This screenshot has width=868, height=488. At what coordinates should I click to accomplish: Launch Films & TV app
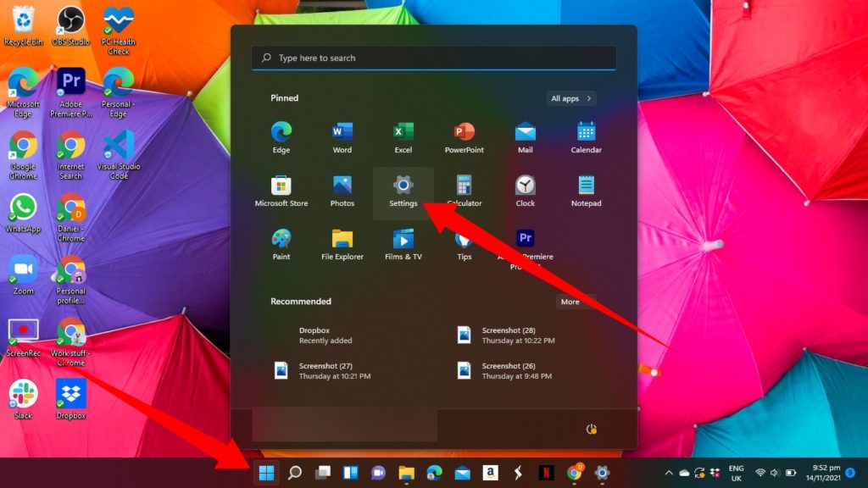coord(403,244)
